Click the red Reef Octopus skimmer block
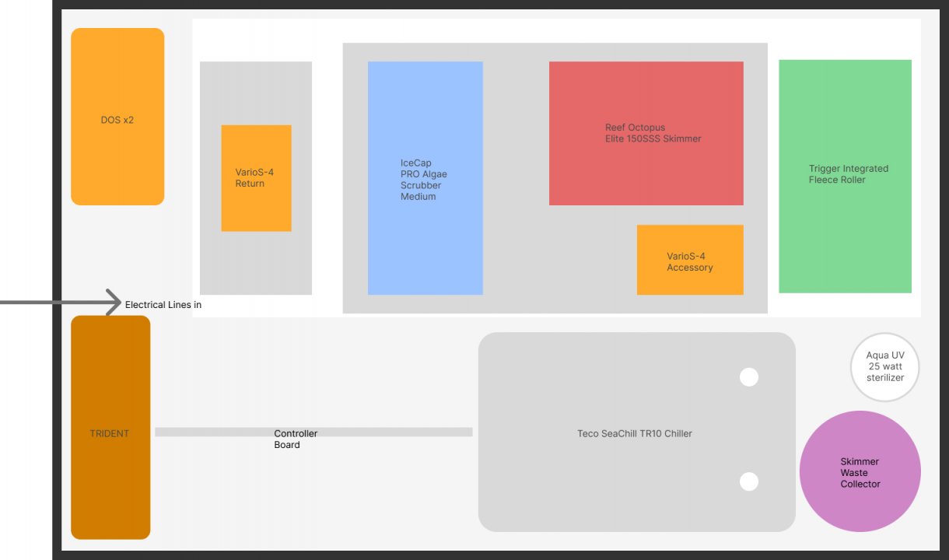This screenshot has width=949, height=560. [646, 133]
